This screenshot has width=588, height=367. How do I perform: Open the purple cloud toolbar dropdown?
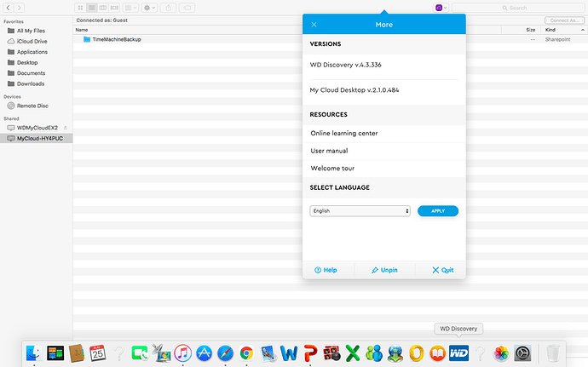[441, 8]
